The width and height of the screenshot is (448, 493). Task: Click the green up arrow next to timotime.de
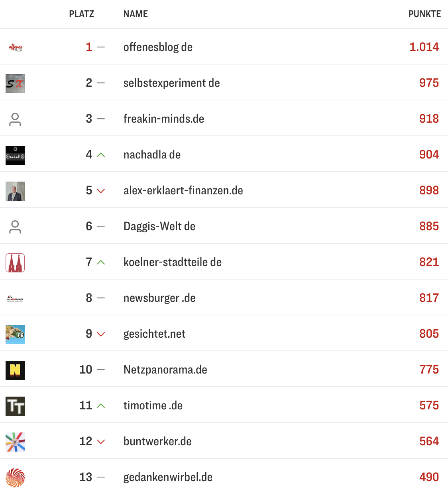tap(101, 406)
